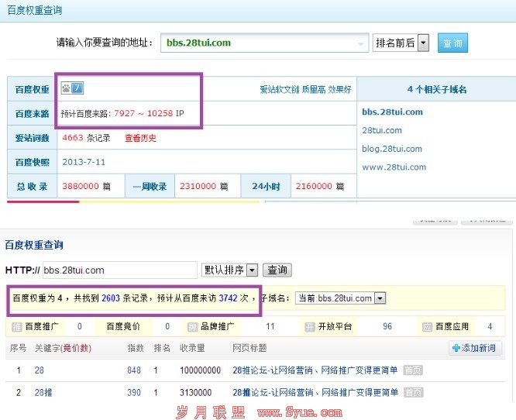Click the blue 查询 button at top
The height and width of the screenshot is (420, 516).
[x=452, y=43]
